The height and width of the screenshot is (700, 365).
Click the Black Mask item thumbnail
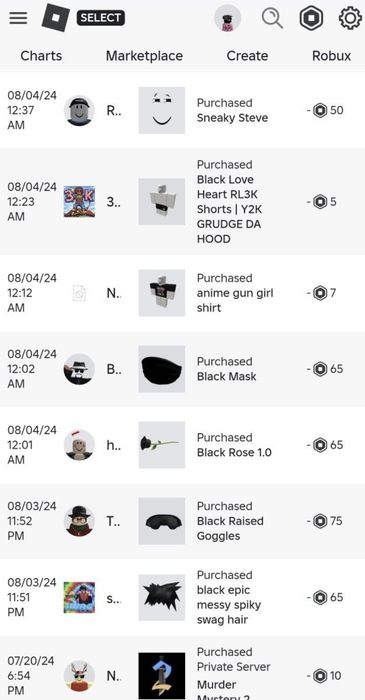coord(162,369)
